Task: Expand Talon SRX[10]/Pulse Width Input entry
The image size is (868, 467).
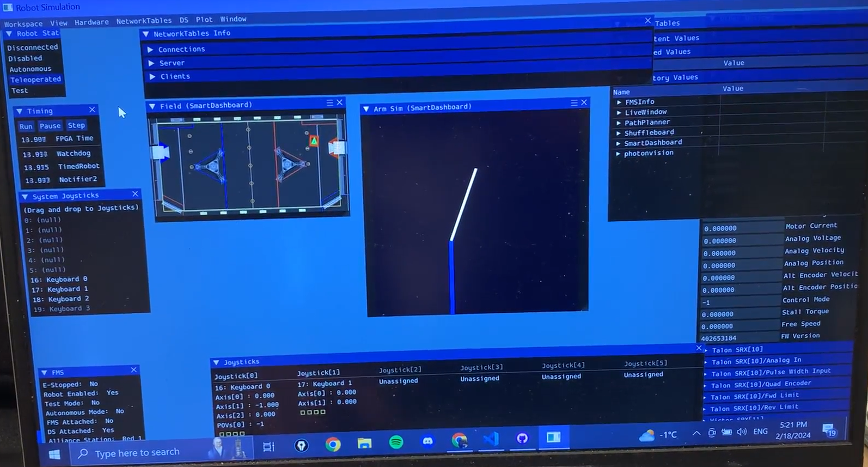Action: tap(706, 374)
